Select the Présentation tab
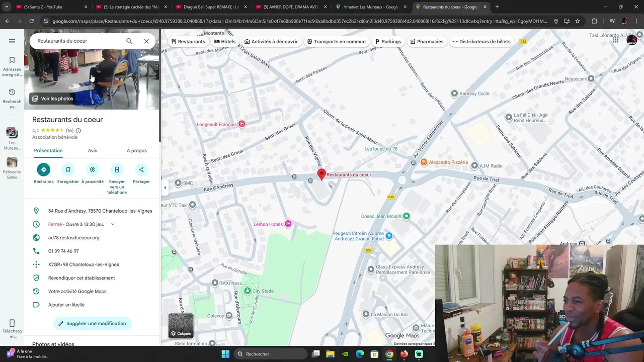Screen dimensions: 644x362 pos(48,150)
